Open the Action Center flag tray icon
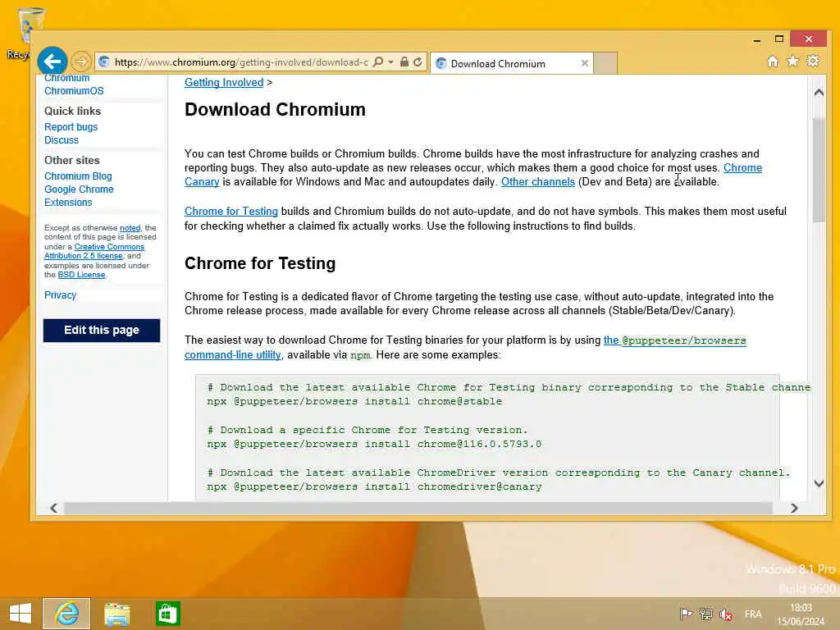The image size is (840, 630). click(x=686, y=614)
